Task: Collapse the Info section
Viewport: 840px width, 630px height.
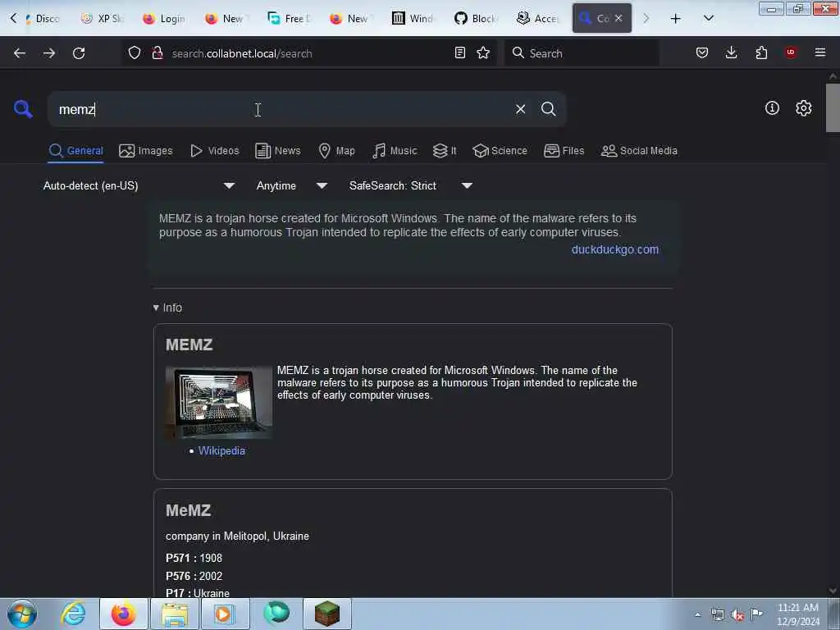Action: (167, 308)
